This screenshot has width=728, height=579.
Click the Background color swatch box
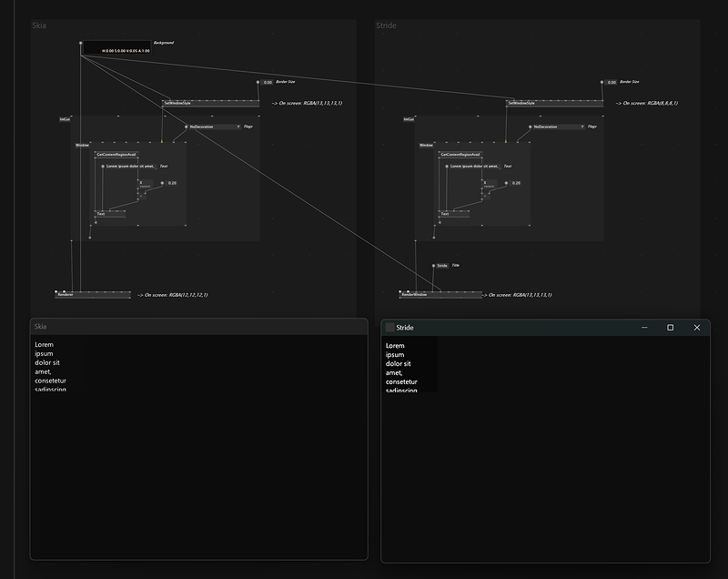116,46
